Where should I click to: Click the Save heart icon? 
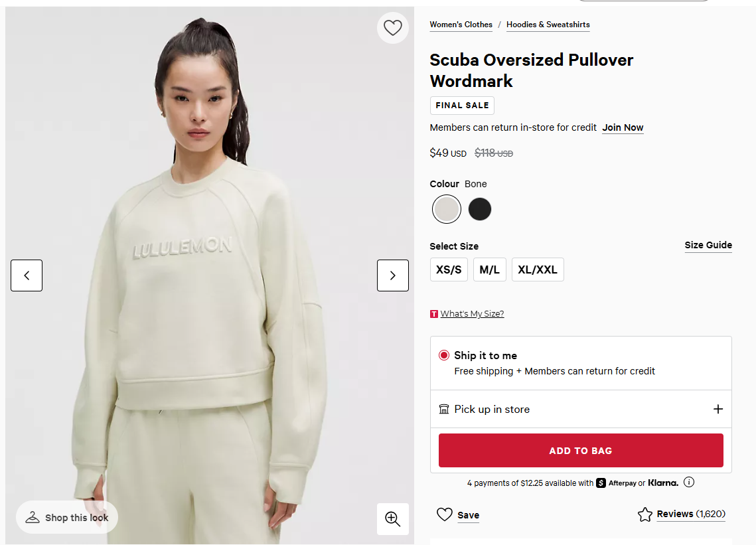[445, 514]
